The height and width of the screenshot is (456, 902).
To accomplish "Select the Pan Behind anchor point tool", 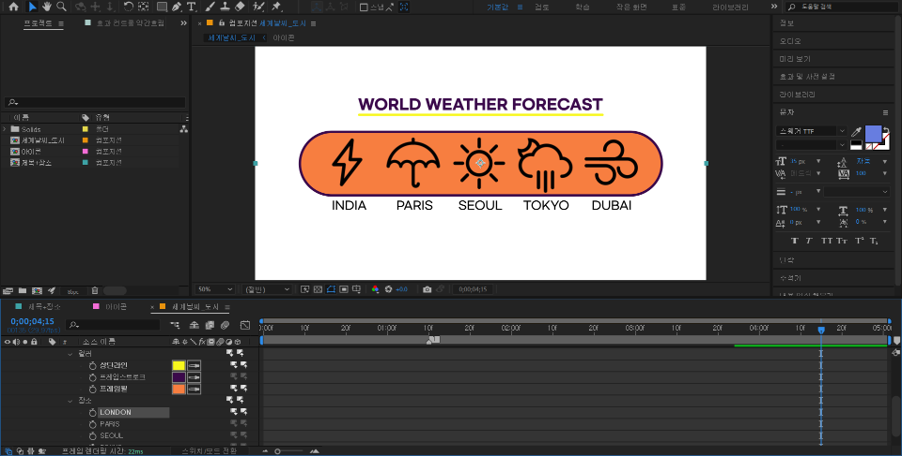I will coord(144,7).
